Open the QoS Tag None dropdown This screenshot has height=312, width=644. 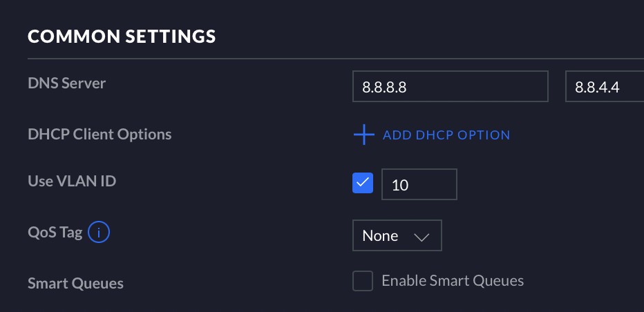point(397,235)
